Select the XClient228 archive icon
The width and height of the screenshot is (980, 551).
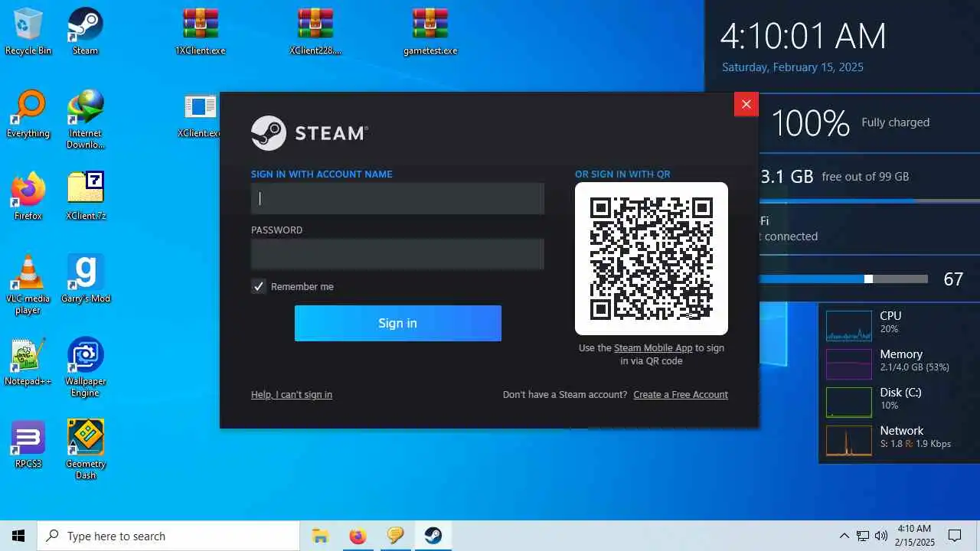[315, 31]
